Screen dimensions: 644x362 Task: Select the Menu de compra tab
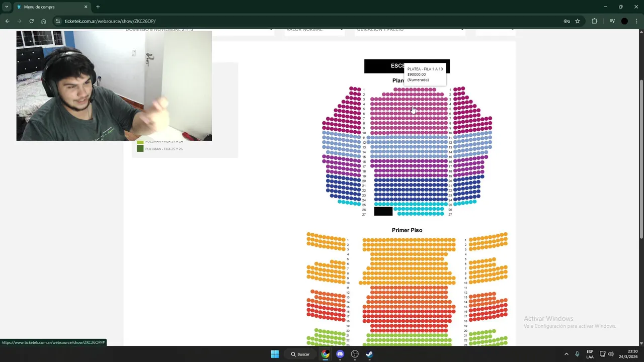click(x=52, y=7)
